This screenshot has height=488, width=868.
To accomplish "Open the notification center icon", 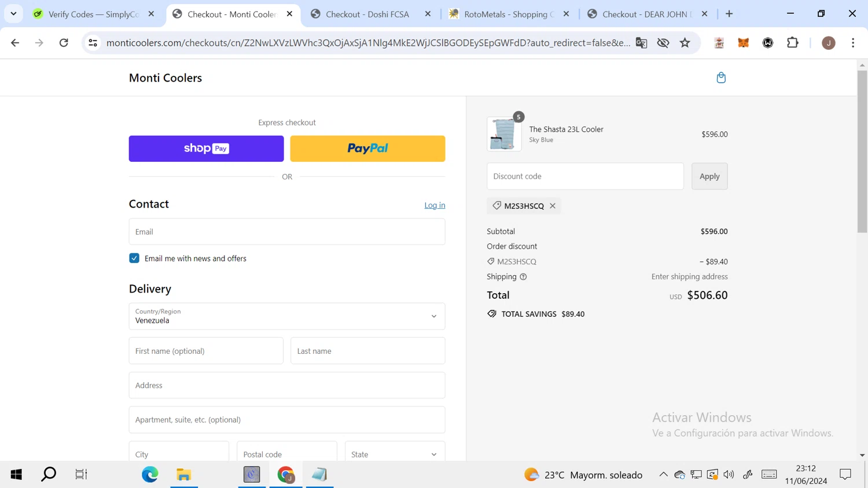I will pyautogui.click(x=845, y=475).
